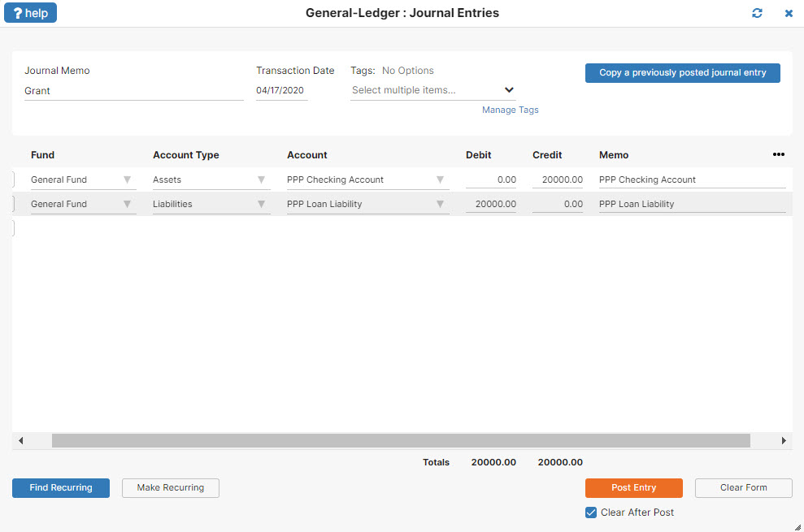The height and width of the screenshot is (532, 804).
Task: Toggle the Clear After Post checkbox
Action: (x=591, y=513)
